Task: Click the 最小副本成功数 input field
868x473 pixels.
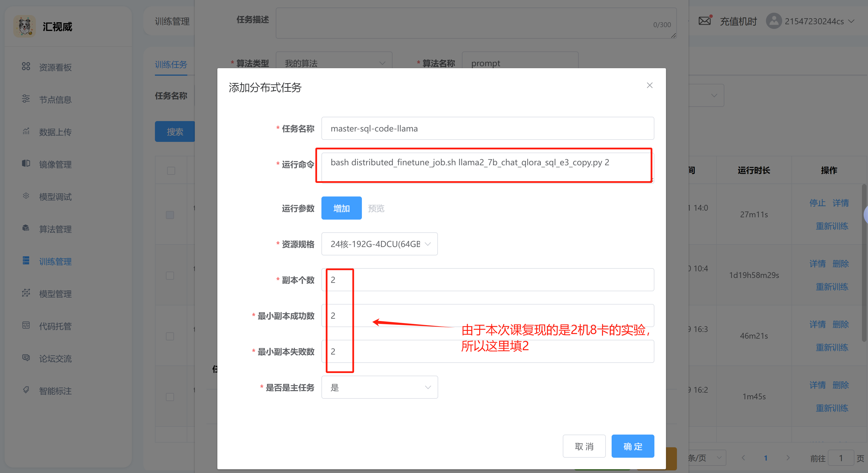Action: (x=488, y=316)
